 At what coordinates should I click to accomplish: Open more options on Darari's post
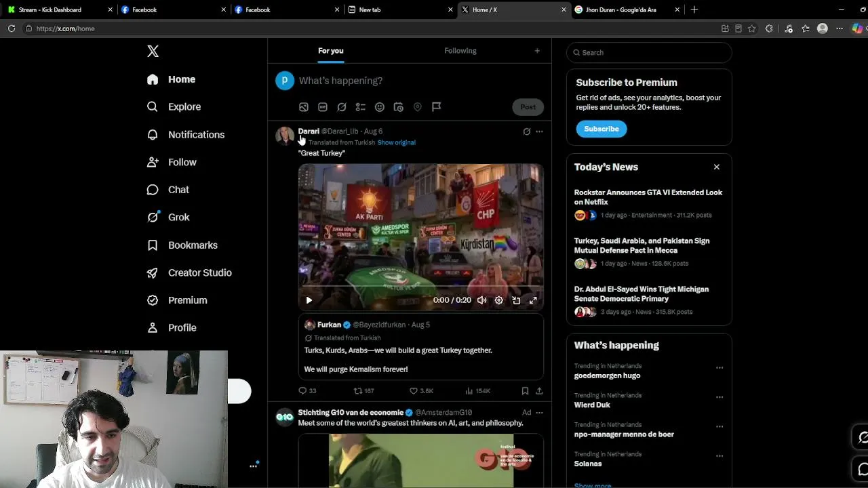point(539,131)
